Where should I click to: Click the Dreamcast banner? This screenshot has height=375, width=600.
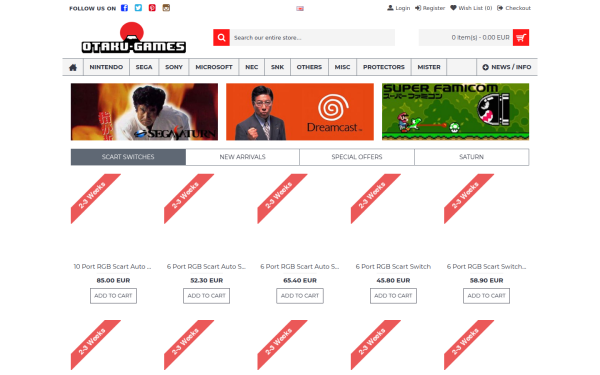[300, 112]
